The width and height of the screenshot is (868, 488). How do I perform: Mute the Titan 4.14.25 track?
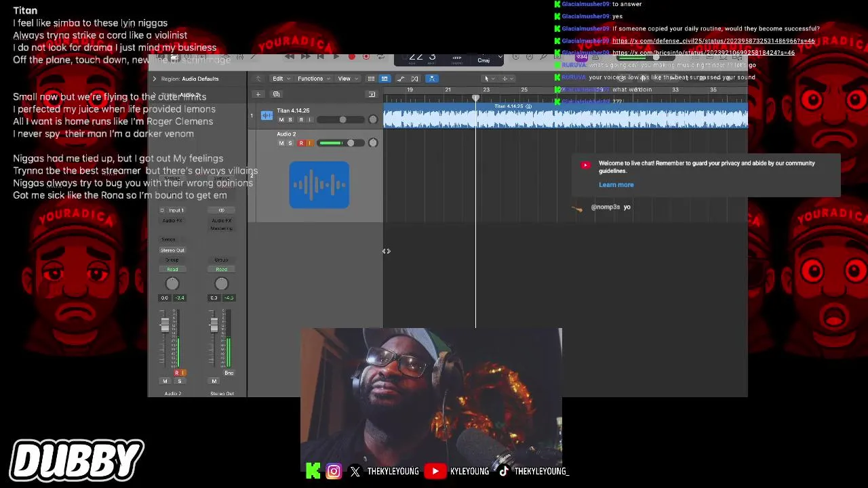point(281,120)
